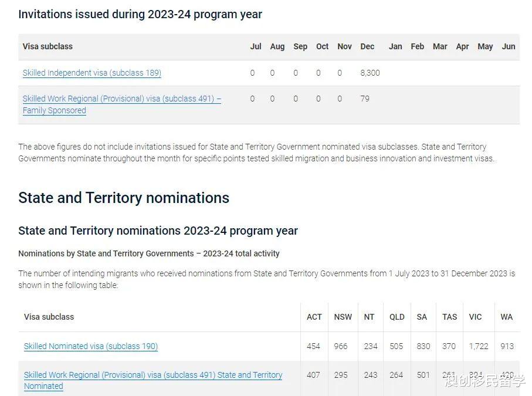Screen dimensions: 532x396
Task: Click the 1,722 VIC nominations cell
Action: [479, 346]
